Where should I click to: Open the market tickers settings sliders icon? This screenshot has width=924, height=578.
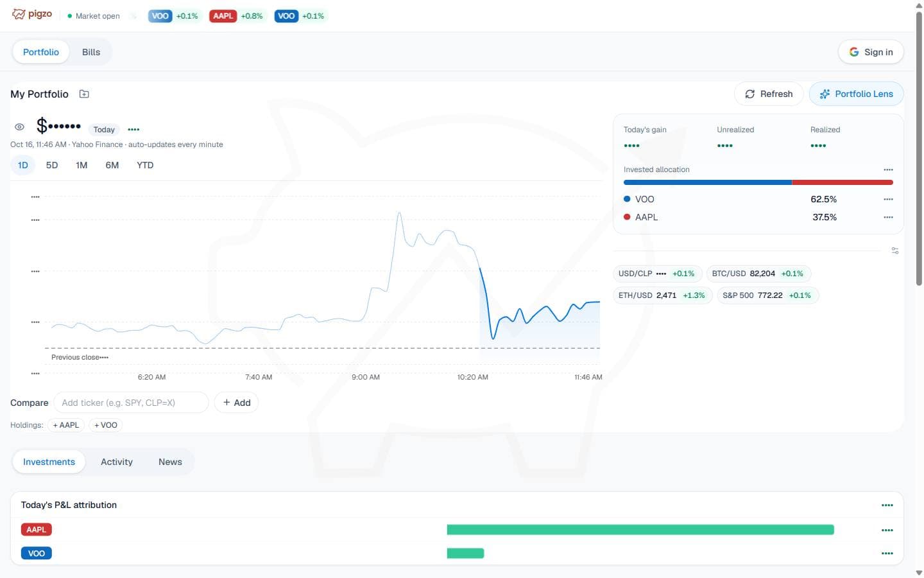point(895,250)
